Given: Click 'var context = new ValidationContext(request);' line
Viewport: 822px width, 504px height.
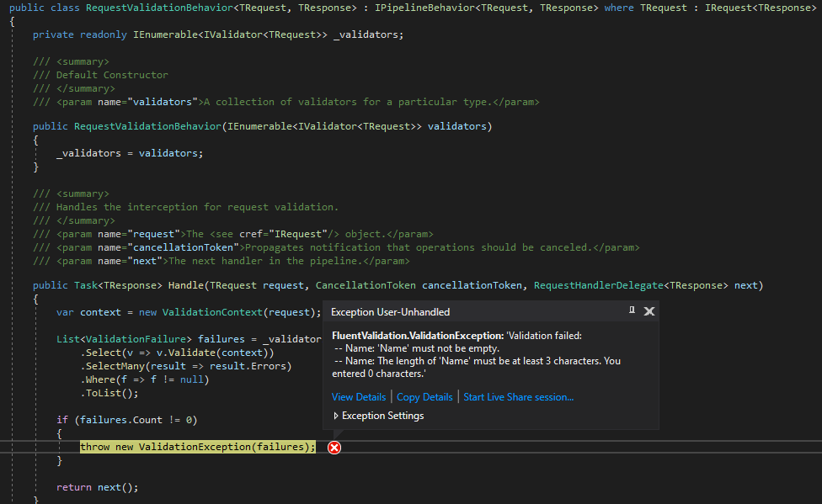Looking at the screenshot, I should 189,312.
